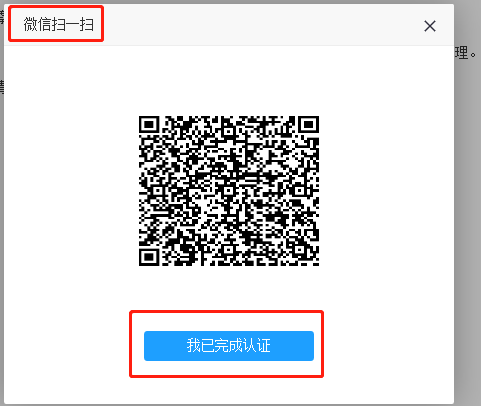481x406 pixels.
Task: Confirm with the 我已完成认证 button
Action: [x=229, y=346]
